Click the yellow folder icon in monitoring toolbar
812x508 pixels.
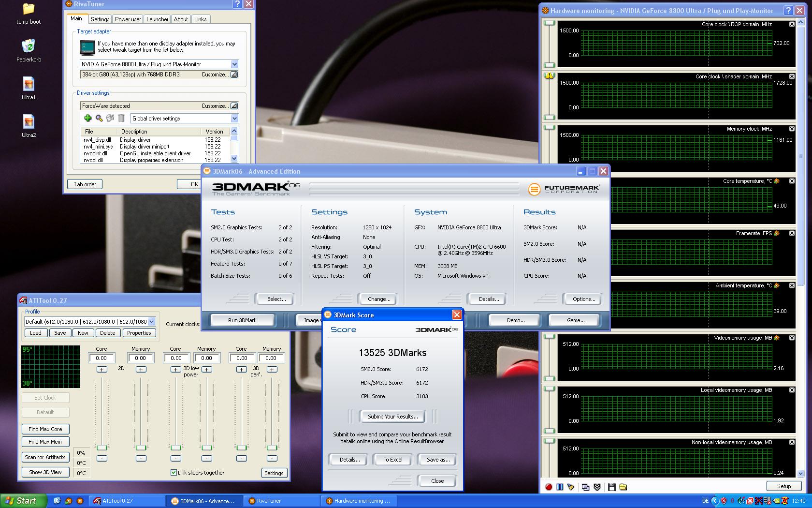tap(623, 487)
